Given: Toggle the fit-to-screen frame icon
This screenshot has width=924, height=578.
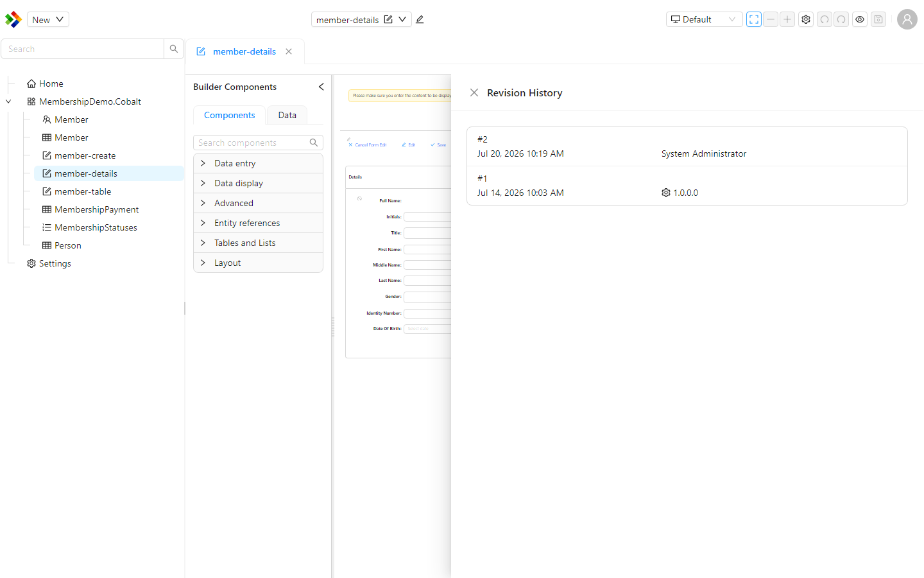Looking at the screenshot, I should point(754,19).
